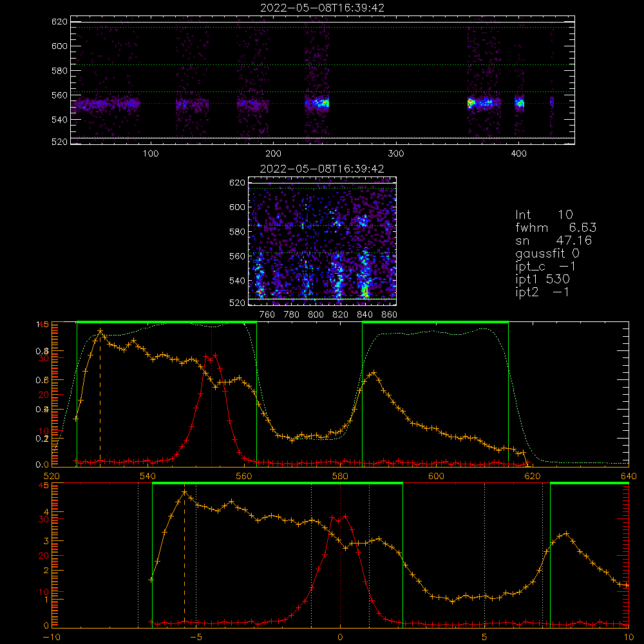This screenshot has width=644, height=644.
Task: Click the red profile peak in the lower plot
Action: [345, 516]
